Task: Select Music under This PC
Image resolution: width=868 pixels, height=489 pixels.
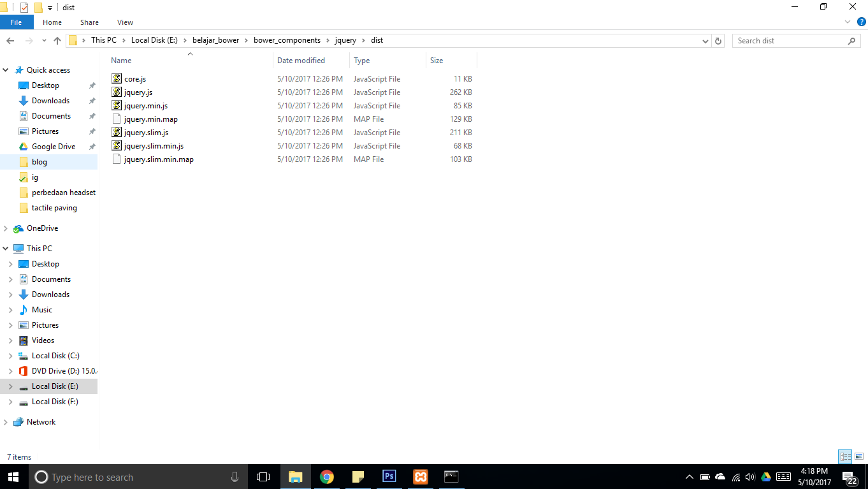Action: point(42,310)
